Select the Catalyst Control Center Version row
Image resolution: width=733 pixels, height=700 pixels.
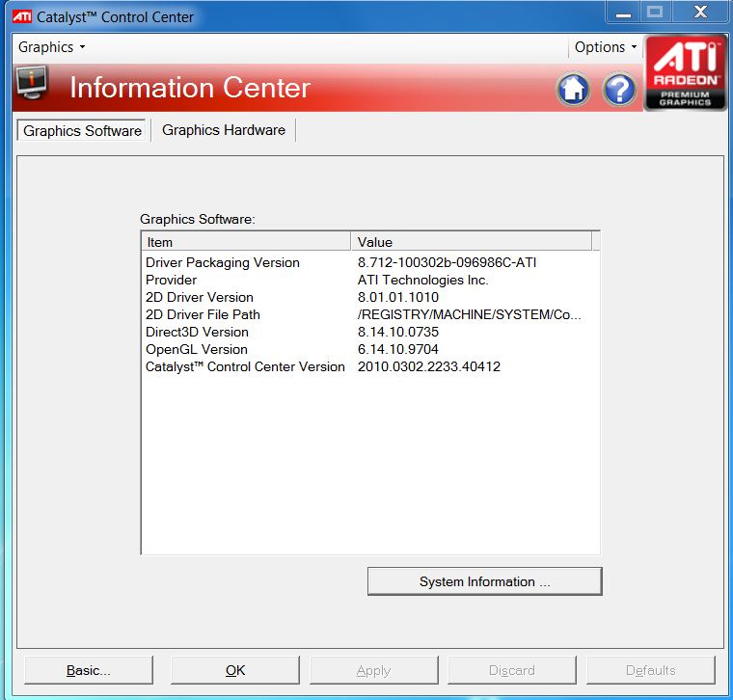coord(370,366)
